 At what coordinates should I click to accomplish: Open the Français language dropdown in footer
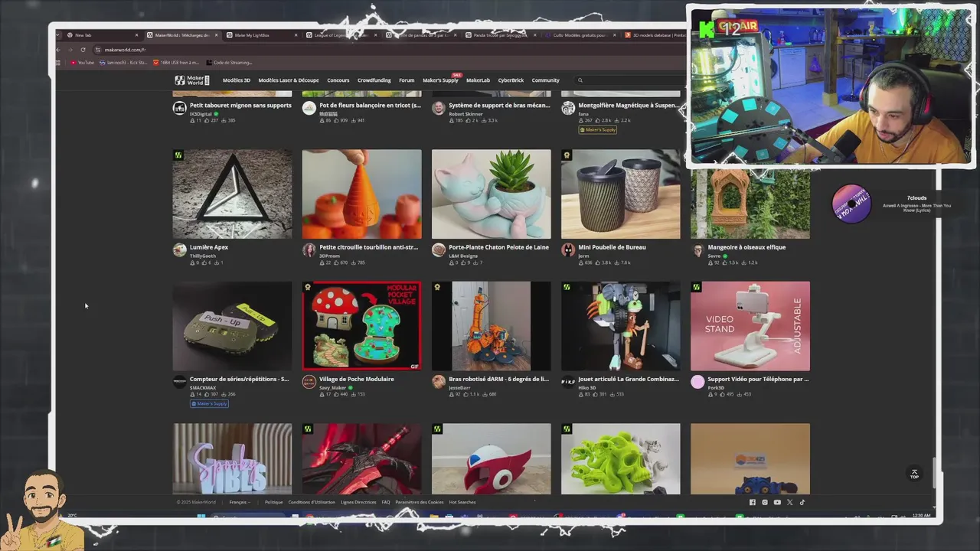pyautogui.click(x=240, y=502)
